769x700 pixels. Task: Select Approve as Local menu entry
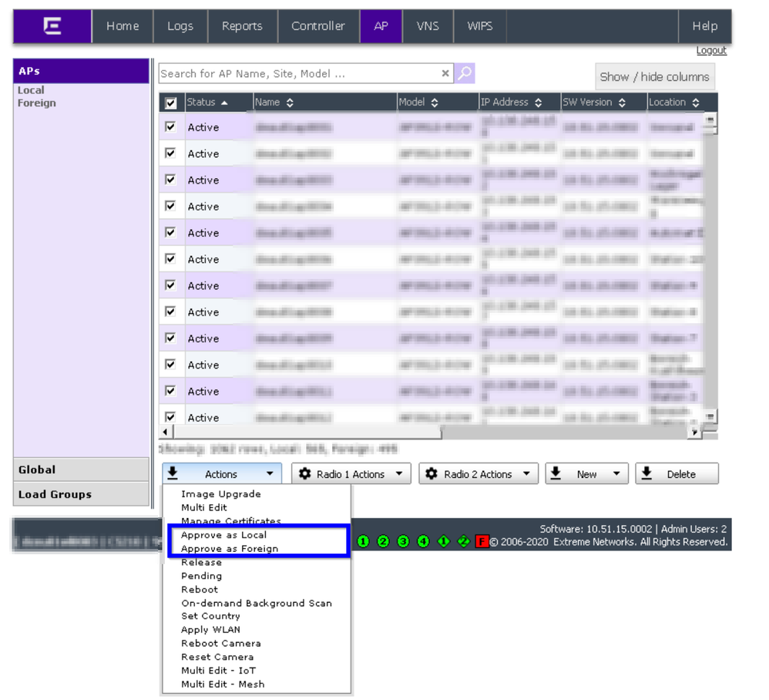pos(223,535)
